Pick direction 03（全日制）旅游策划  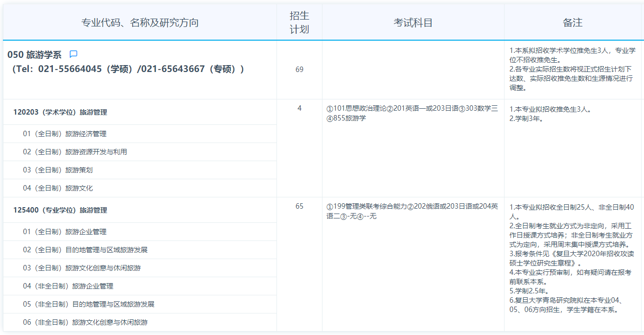click(x=58, y=170)
